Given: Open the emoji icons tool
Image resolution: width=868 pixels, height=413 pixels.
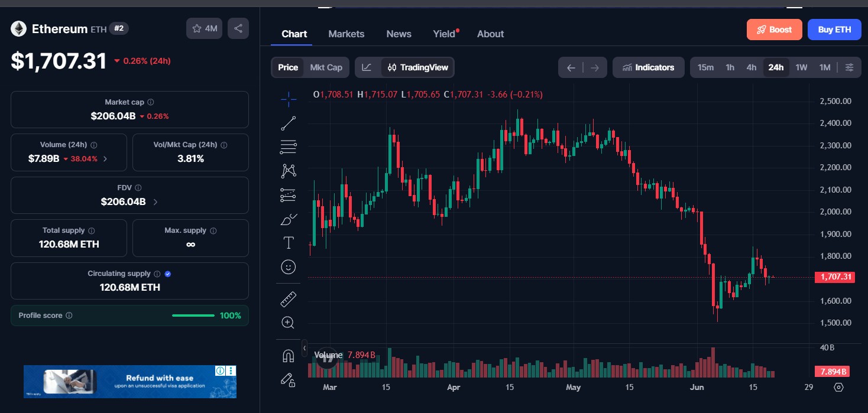Looking at the screenshot, I should click(x=288, y=267).
